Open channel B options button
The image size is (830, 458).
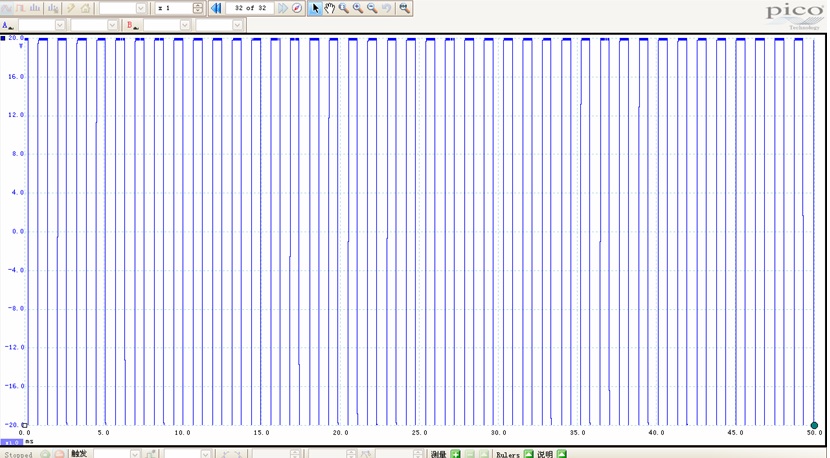(x=132, y=25)
